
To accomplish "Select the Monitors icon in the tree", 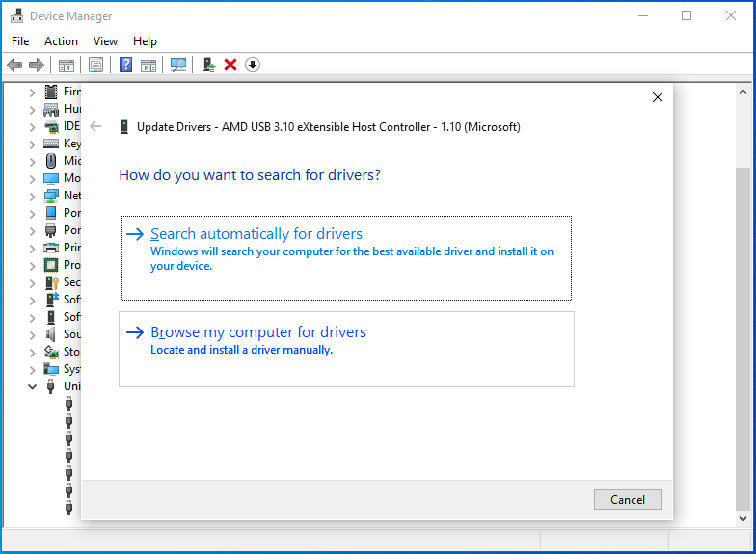I will point(51,178).
